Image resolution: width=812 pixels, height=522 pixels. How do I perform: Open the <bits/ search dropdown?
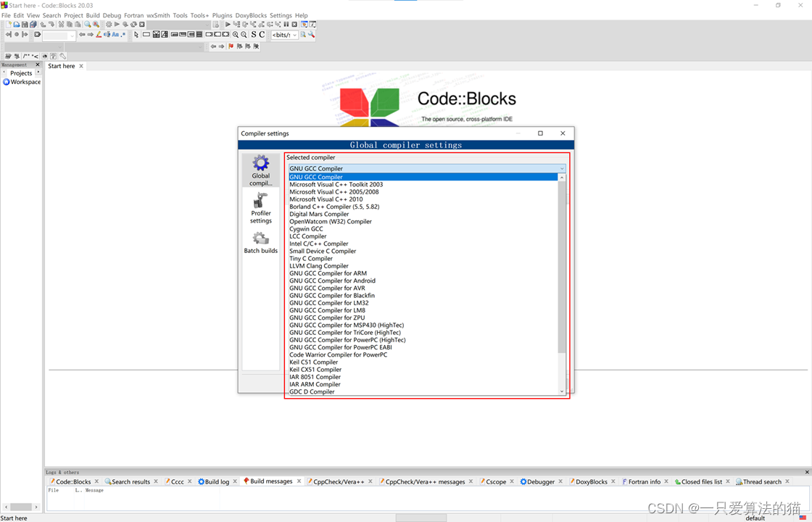[x=294, y=35]
